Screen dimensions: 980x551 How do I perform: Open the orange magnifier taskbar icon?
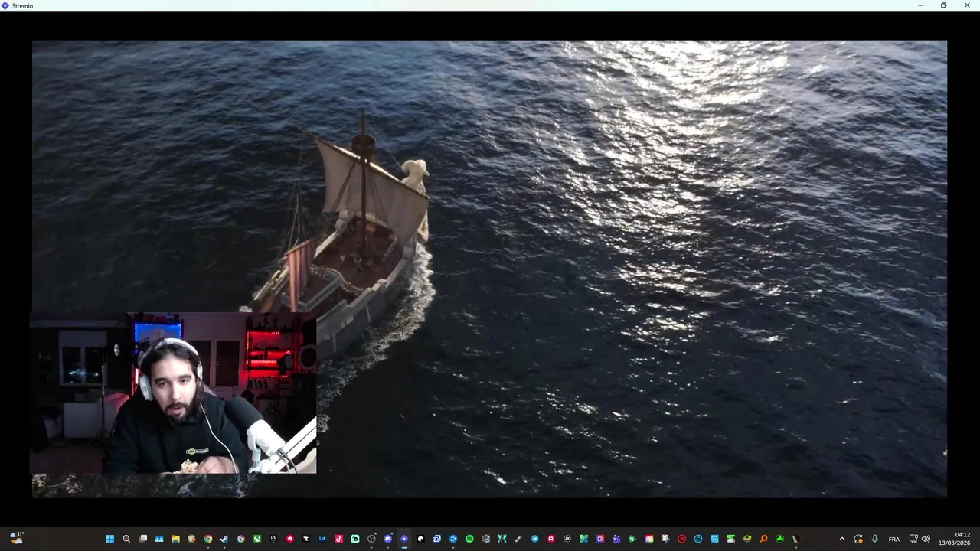[764, 539]
